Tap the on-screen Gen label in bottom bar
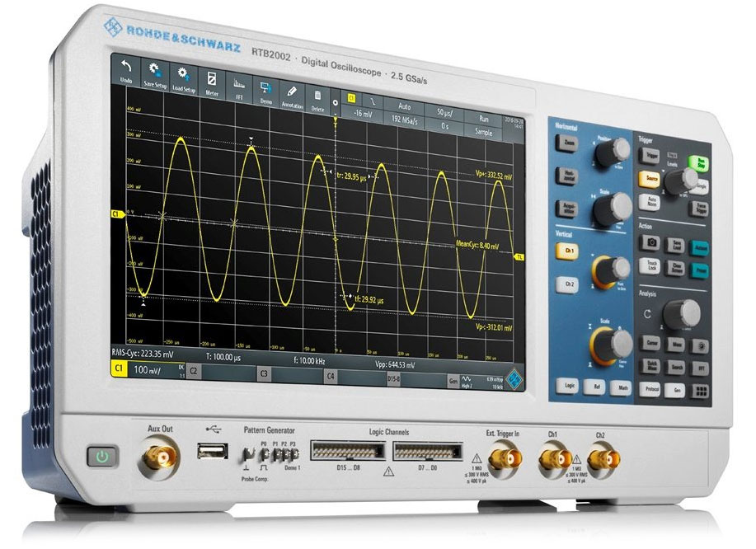This screenshot has width=756, height=549. (x=453, y=381)
